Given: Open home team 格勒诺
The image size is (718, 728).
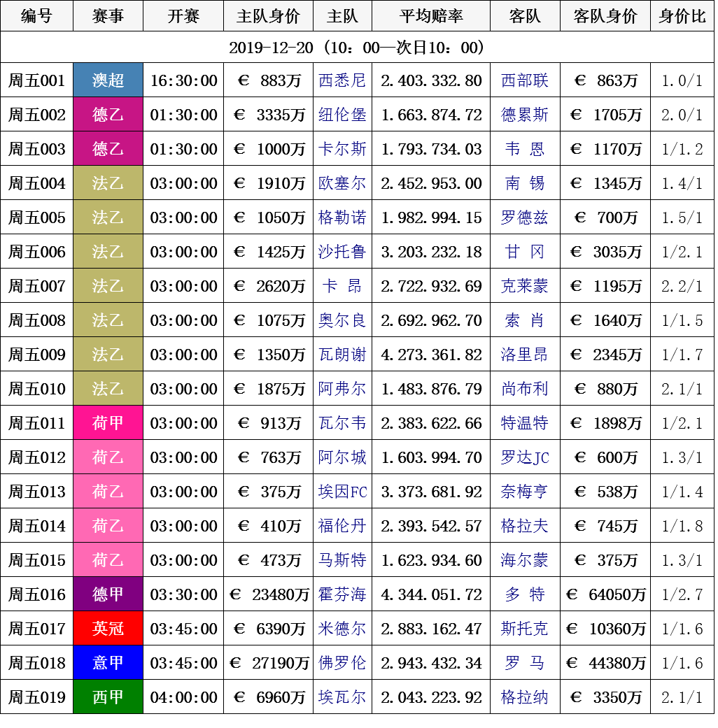Looking at the screenshot, I should pyautogui.click(x=342, y=217).
